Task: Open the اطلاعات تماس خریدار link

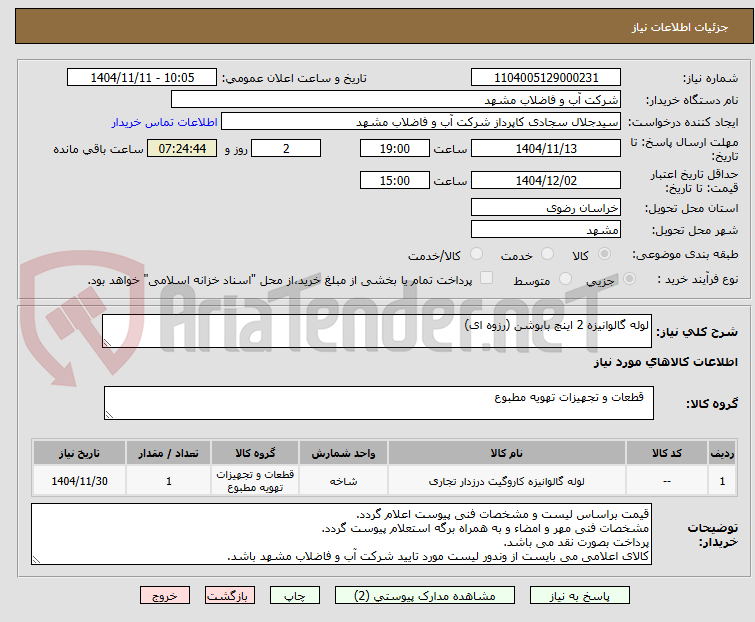Action: 165,122
